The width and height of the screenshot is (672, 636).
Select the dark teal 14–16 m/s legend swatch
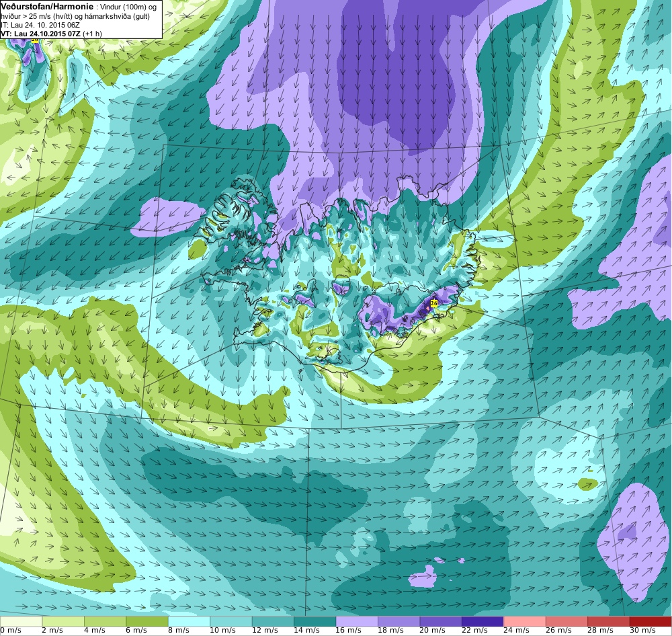(x=315, y=621)
